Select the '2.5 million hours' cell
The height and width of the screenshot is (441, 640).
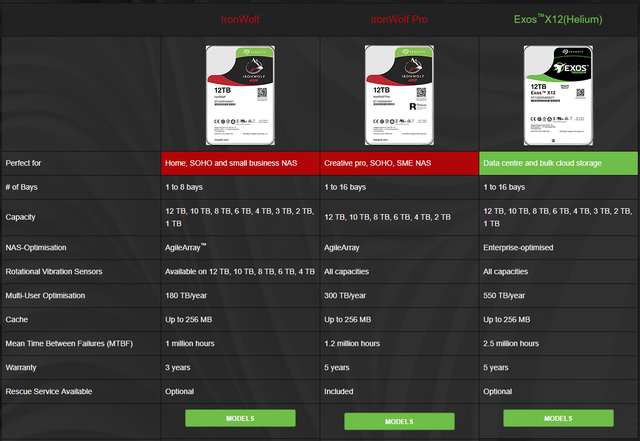(558, 343)
